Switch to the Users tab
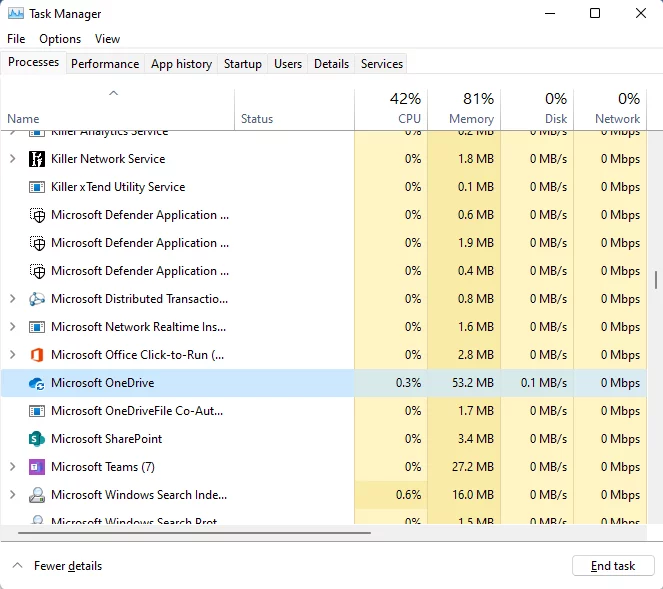 pyautogui.click(x=288, y=64)
